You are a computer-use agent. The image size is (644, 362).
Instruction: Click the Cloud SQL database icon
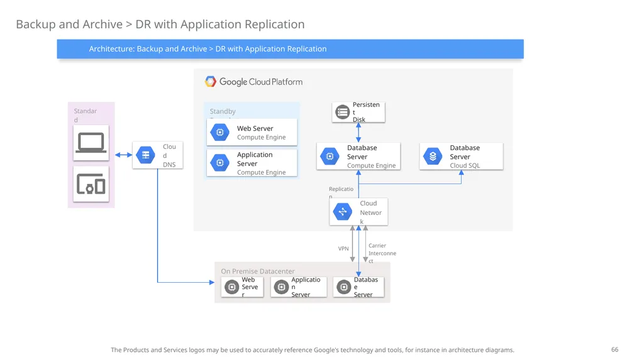tap(433, 156)
